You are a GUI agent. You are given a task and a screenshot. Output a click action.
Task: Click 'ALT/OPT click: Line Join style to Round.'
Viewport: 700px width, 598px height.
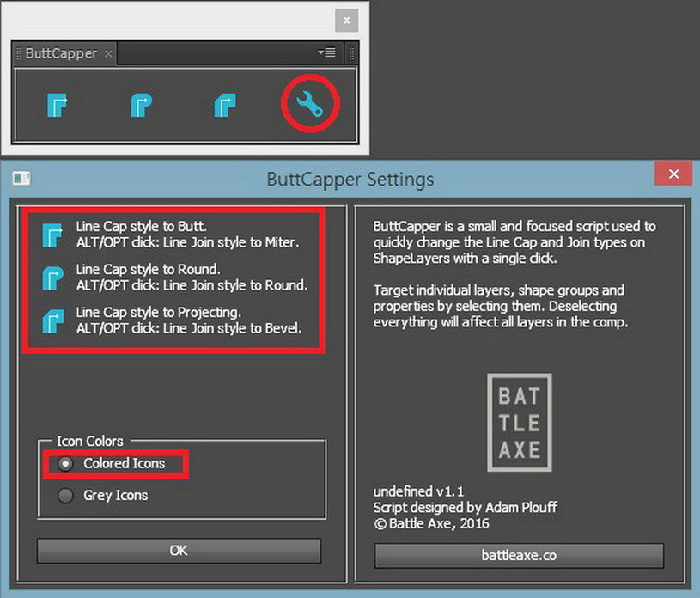[x=192, y=285]
